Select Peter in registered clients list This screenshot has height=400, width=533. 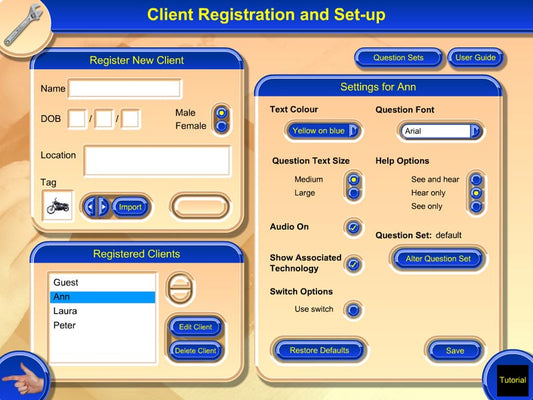click(x=102, y=325)
